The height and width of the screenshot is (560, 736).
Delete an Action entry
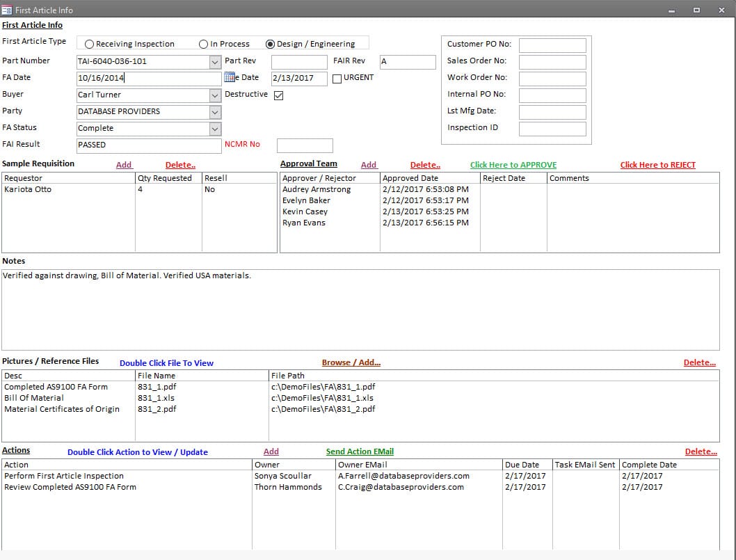point(701,451)
